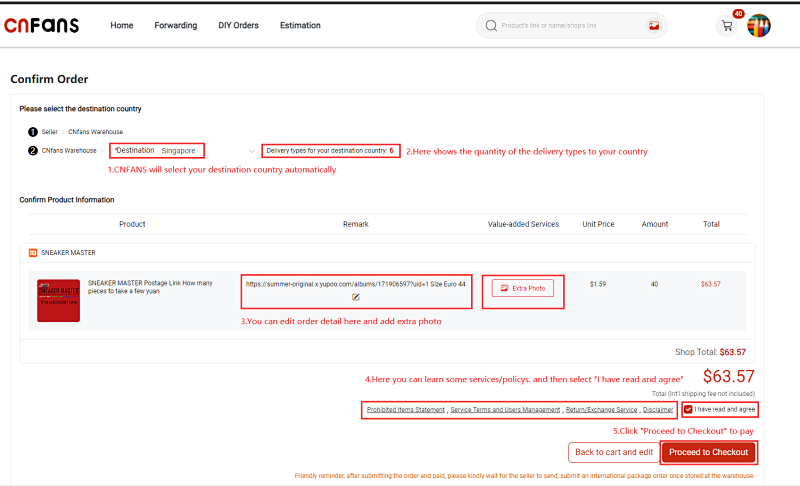This screenshot has width=800, height=486.
Task: Add an Extra Photo service
Action: tap(523, 288)
